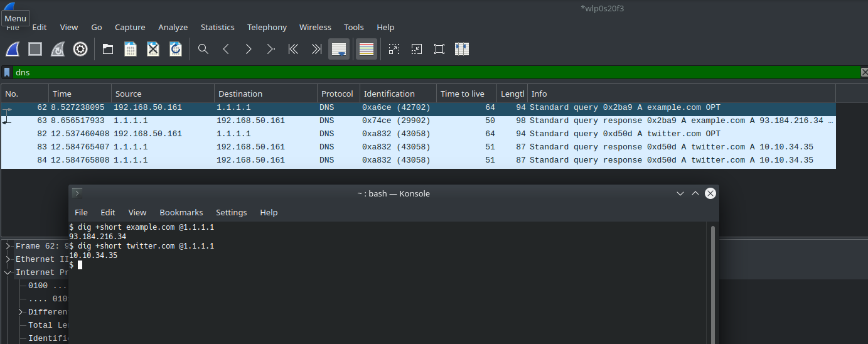Click 10.10.34.35 output in Konsole

point(93,255)
